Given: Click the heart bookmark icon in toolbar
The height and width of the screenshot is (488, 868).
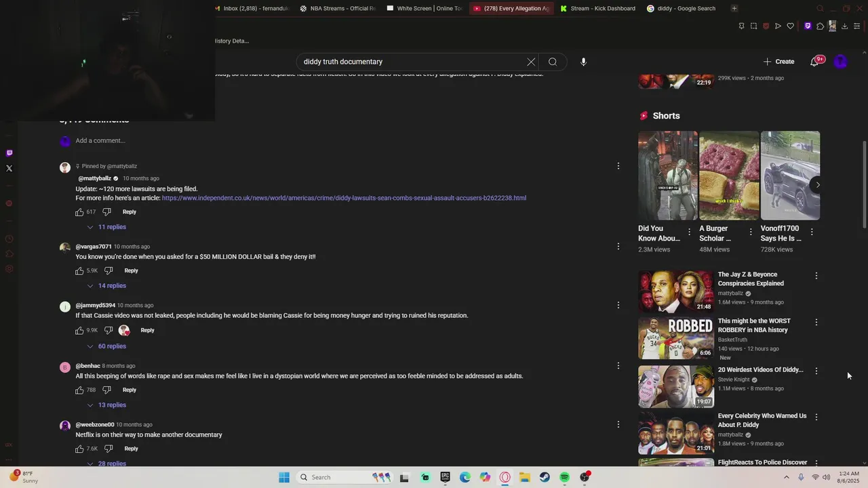Looking at the screenshot, I should 790,26.
